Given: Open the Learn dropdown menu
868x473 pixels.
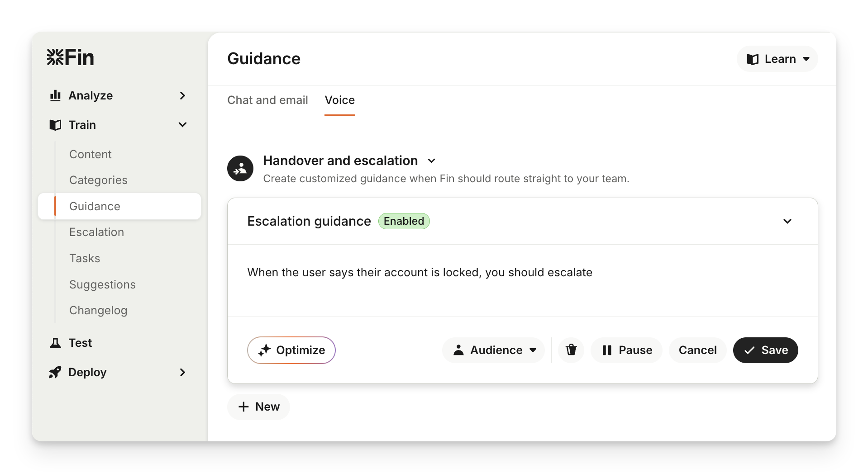Looking at the screenshot, I should [777, 59].
